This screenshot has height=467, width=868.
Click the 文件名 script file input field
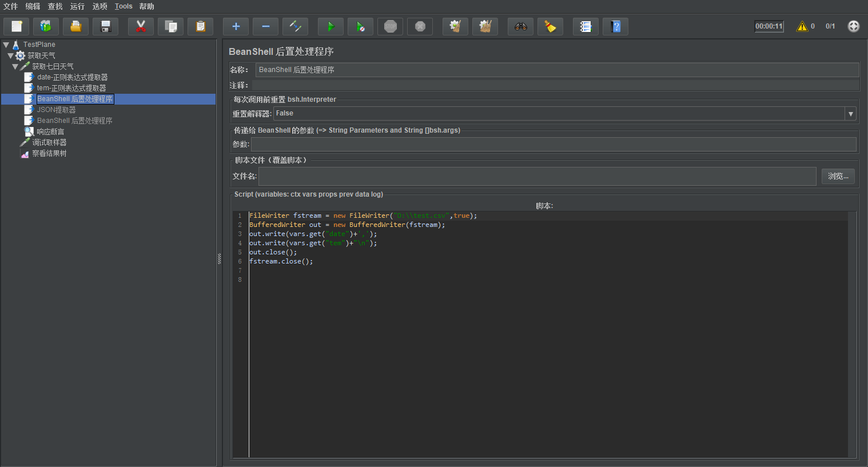point(536,176)
